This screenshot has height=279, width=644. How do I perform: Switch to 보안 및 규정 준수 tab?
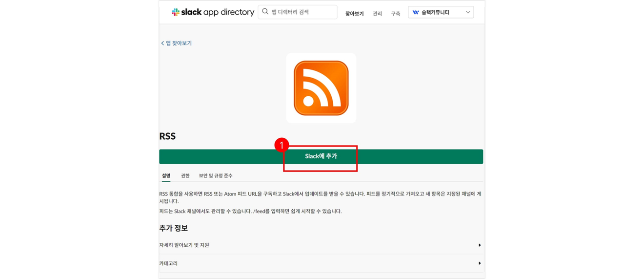coord(216,176)
